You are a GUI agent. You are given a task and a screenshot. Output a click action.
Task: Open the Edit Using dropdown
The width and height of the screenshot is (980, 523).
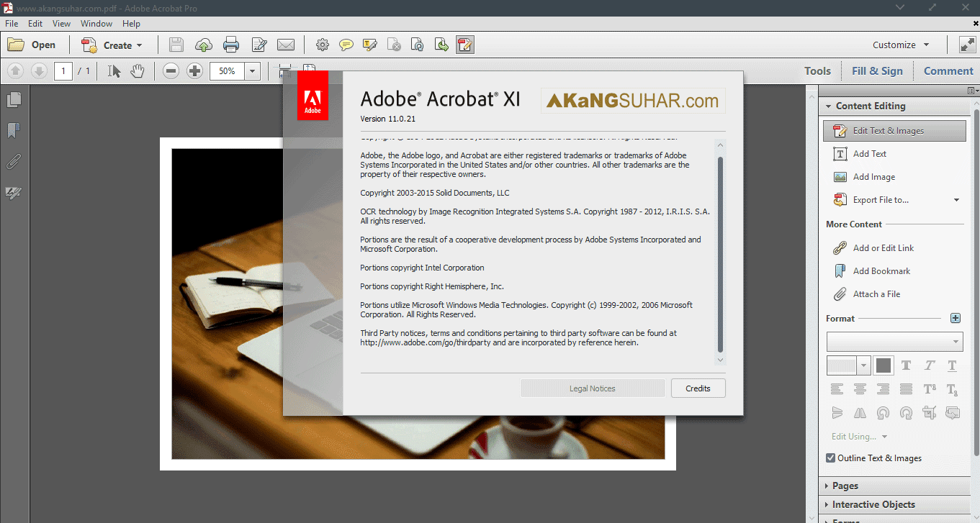click(860, 437)
